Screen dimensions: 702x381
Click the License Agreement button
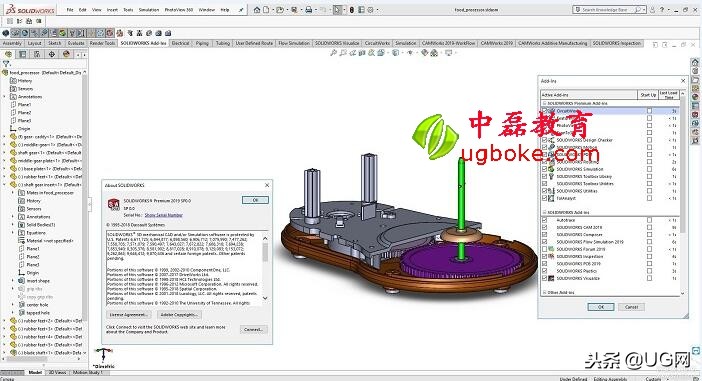tap(129, 315)
